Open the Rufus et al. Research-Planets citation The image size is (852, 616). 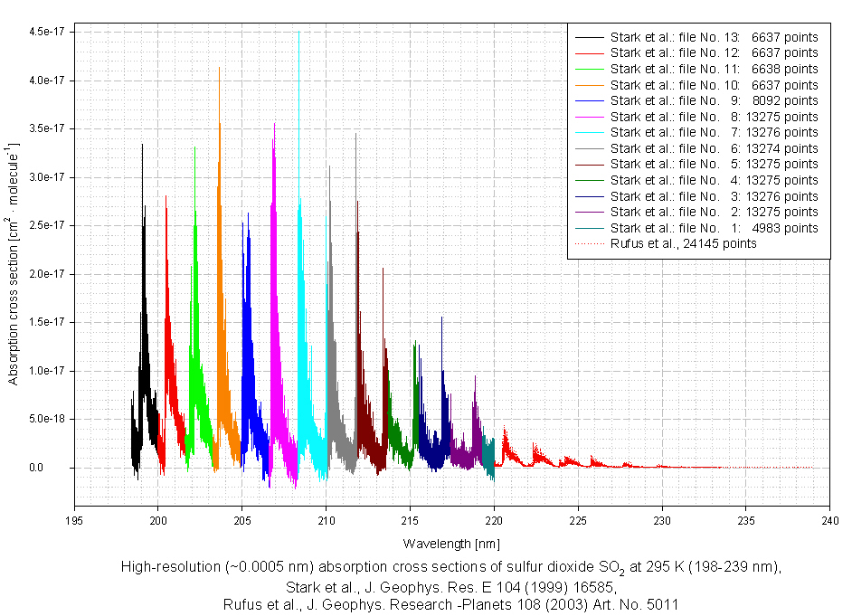click(450, 605)
